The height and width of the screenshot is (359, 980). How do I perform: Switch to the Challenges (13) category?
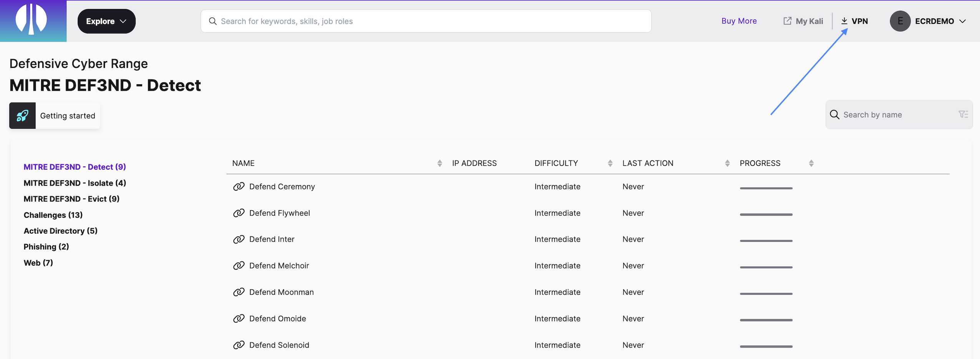(53, 215)
